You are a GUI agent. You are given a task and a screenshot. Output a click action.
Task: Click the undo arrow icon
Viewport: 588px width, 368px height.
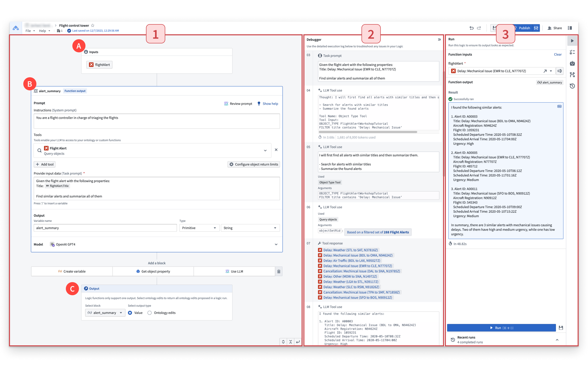click(471, 28)
